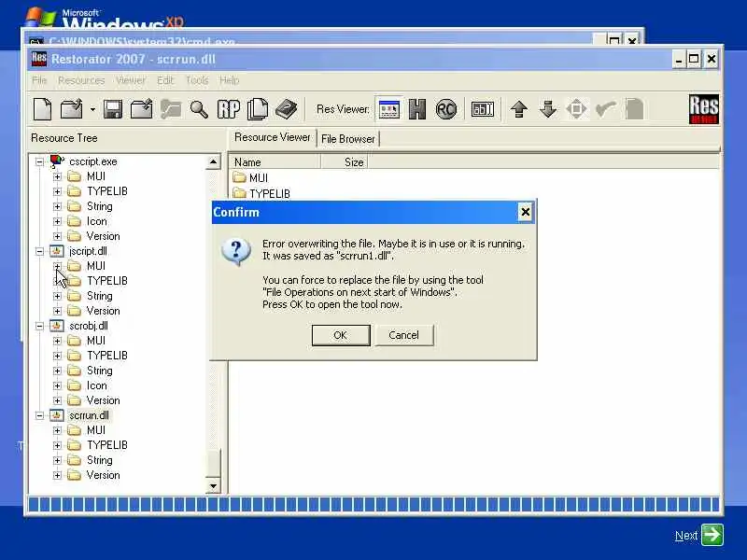747x560 pixels.
Task: Click the blue progress bar at window bottom
Action: coord(374,504)
